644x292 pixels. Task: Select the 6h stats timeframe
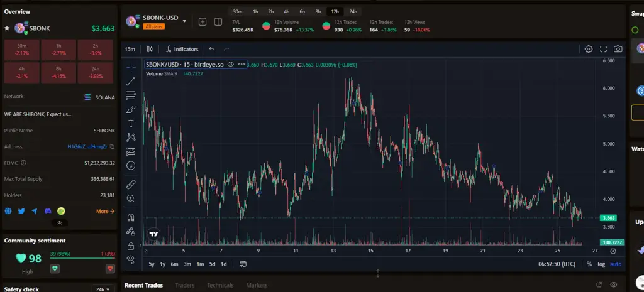[303, 11]
